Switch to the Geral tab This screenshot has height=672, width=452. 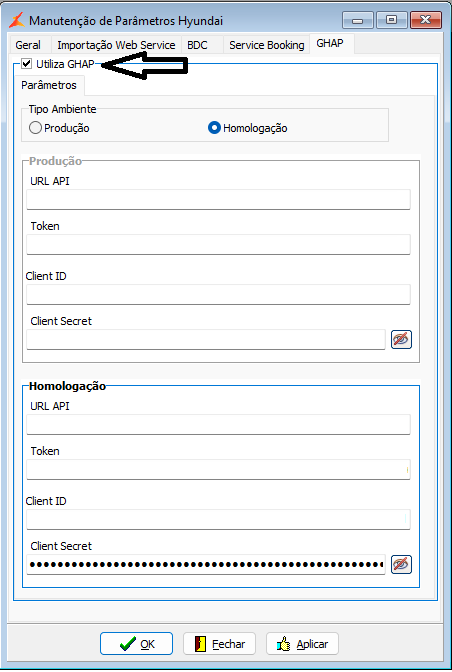[28, 45]
